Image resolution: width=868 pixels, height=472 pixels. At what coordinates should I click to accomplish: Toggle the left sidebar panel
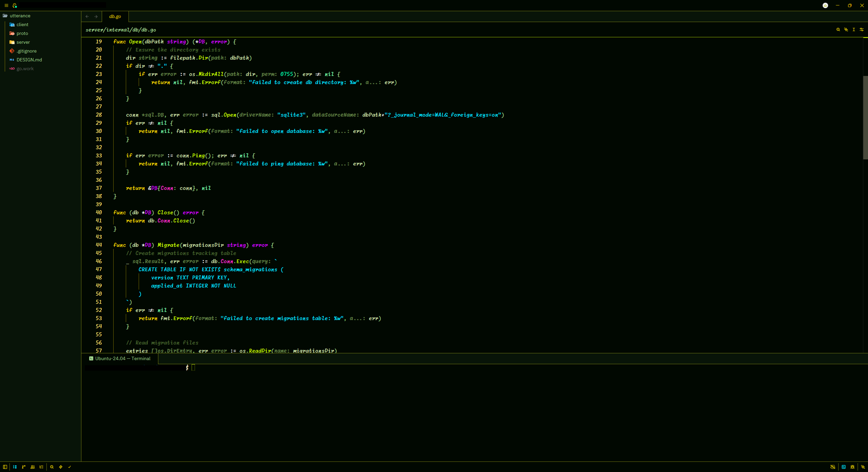tap(5, 467)
